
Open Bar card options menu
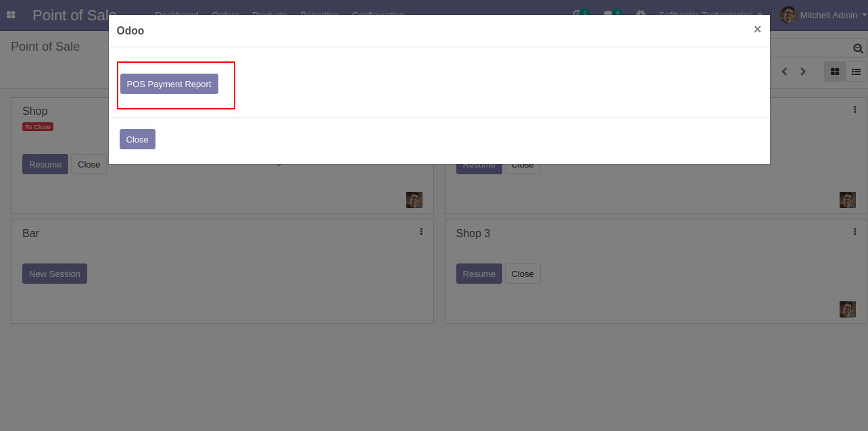click(421, 232)
